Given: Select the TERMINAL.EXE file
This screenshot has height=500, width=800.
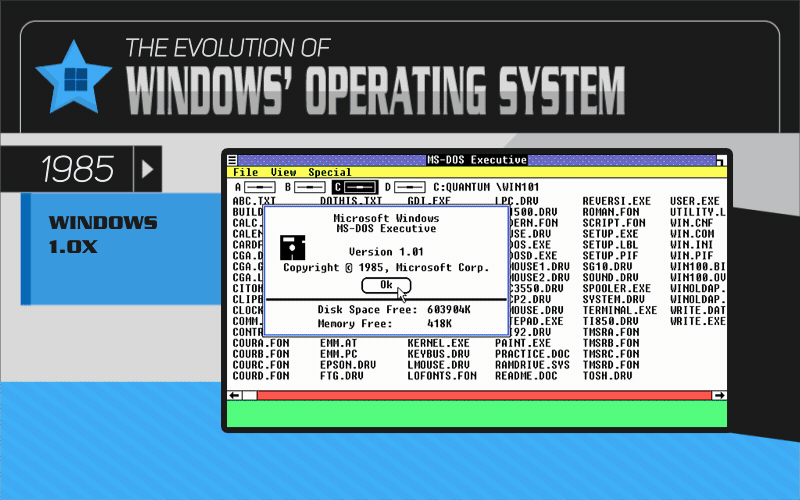Looking at the screenshot, I should [619, 310].
